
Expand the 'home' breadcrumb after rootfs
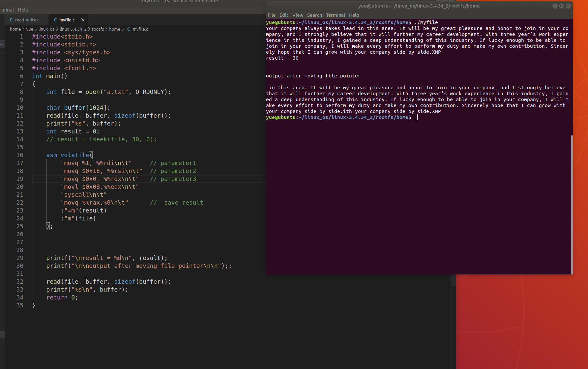[x=115, y=29]
